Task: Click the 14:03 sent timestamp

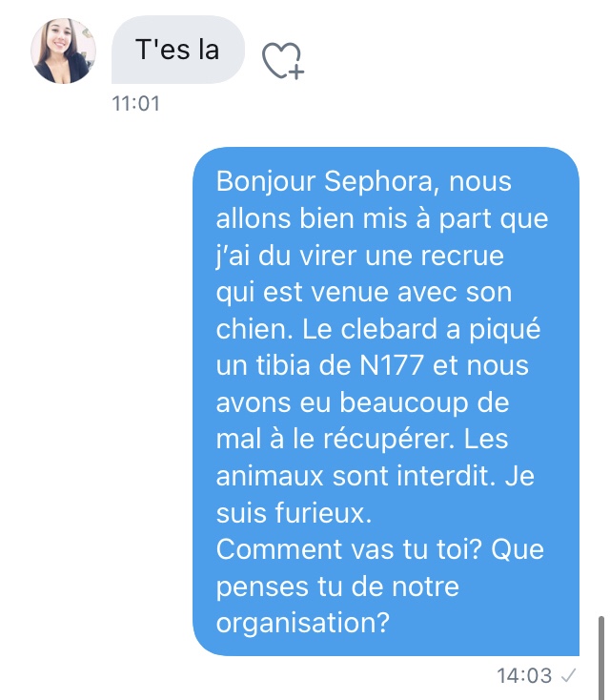Action: tap(524, 675)
